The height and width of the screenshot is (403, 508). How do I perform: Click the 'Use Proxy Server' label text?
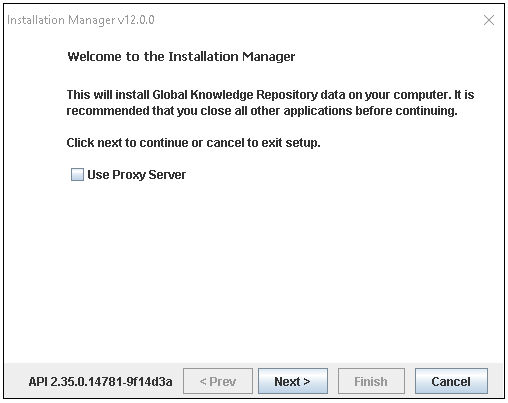click(137, 175)
